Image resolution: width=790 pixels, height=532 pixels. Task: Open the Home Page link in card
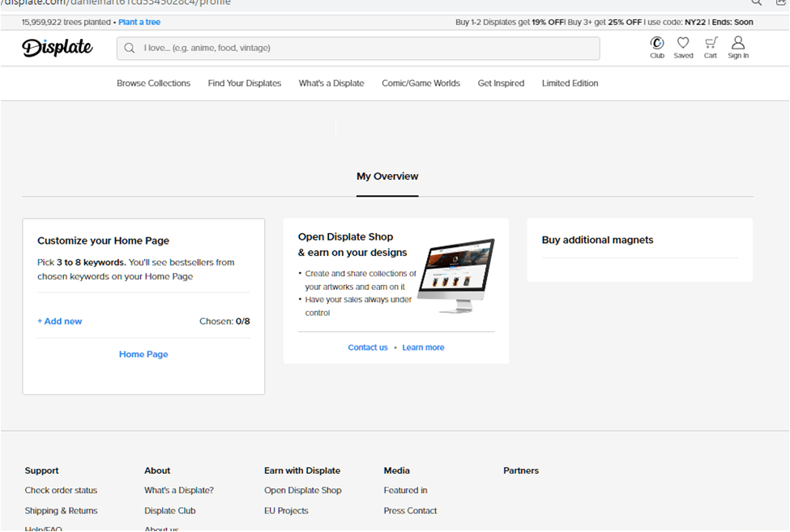point(143,355)
